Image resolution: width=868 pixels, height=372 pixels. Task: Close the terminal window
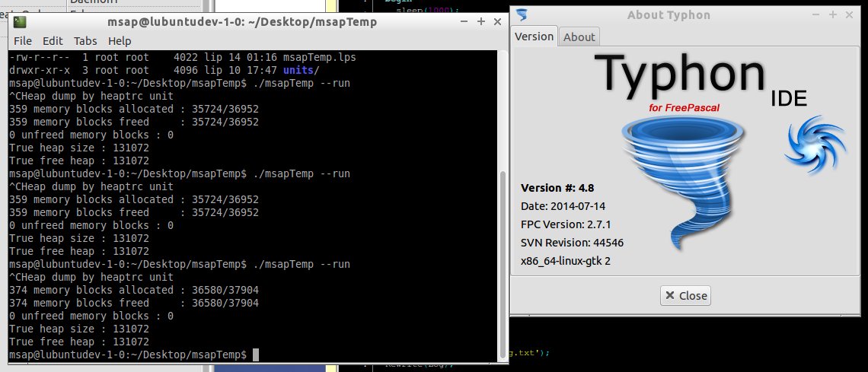point(497,21)
